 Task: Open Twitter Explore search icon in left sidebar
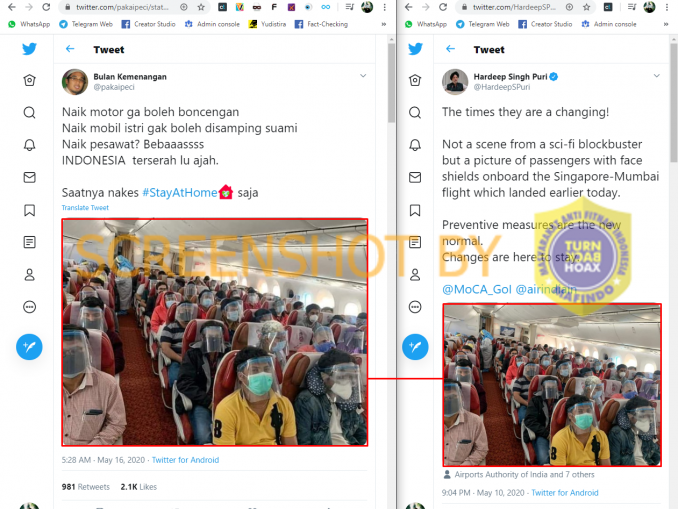click(x=29, y=113)
